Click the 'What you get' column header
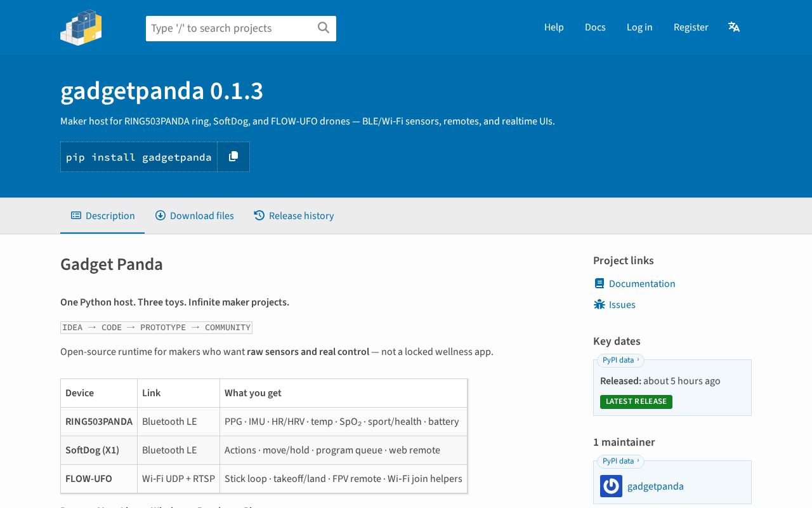This screenshot has height=508, width=812. (343, 392)
